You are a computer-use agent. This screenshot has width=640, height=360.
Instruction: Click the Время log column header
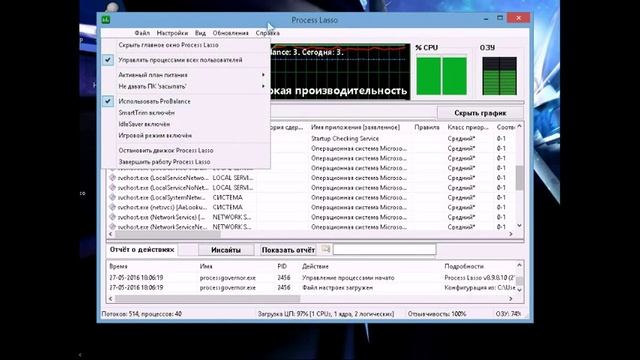pos(118,266)
